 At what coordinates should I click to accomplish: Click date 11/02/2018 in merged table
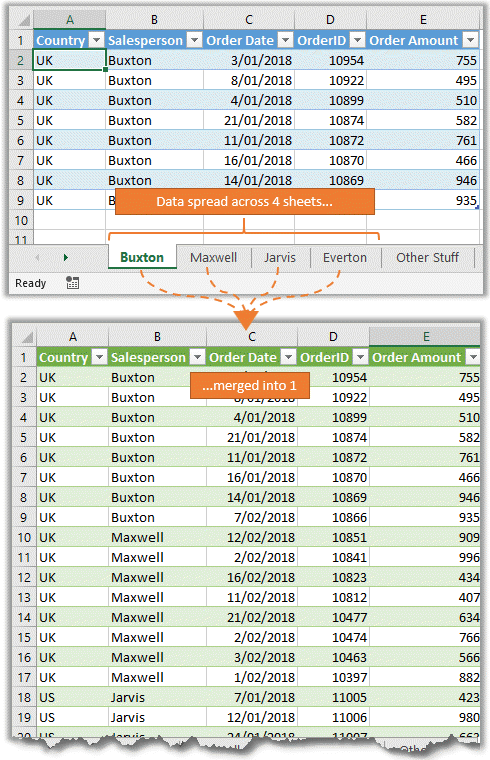coord(252,598)
